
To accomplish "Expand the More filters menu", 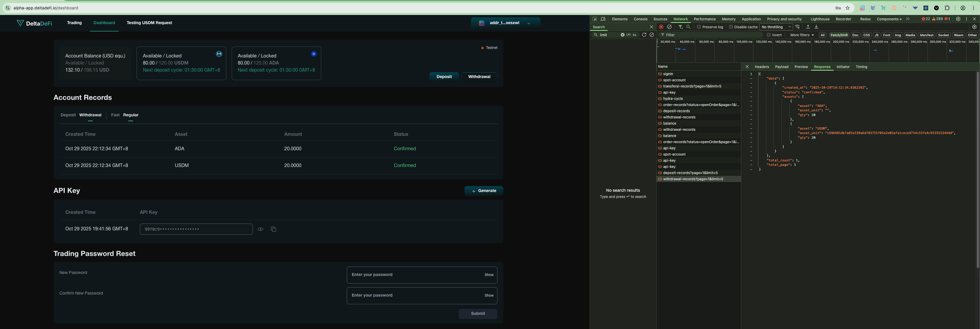I will pyautogui.click(x=802, y=35).
